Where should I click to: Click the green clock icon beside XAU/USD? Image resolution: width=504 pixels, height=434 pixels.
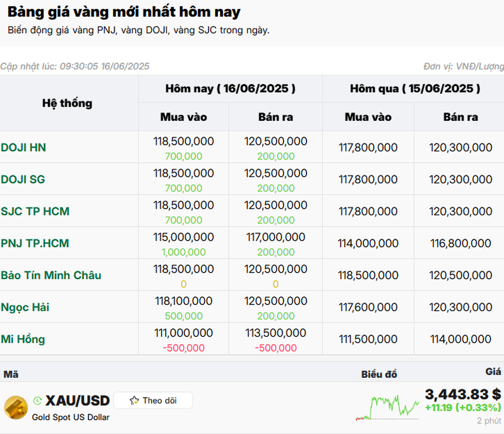point(37,400)
